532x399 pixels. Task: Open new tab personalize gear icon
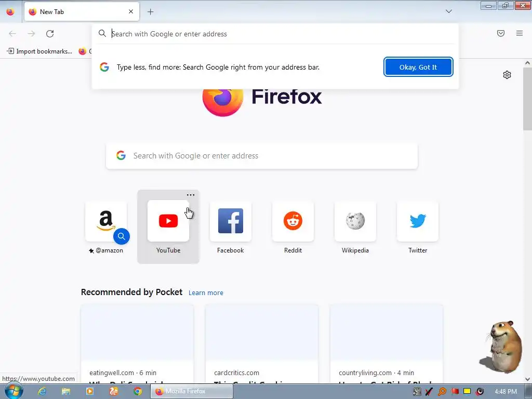pos(507,75)
